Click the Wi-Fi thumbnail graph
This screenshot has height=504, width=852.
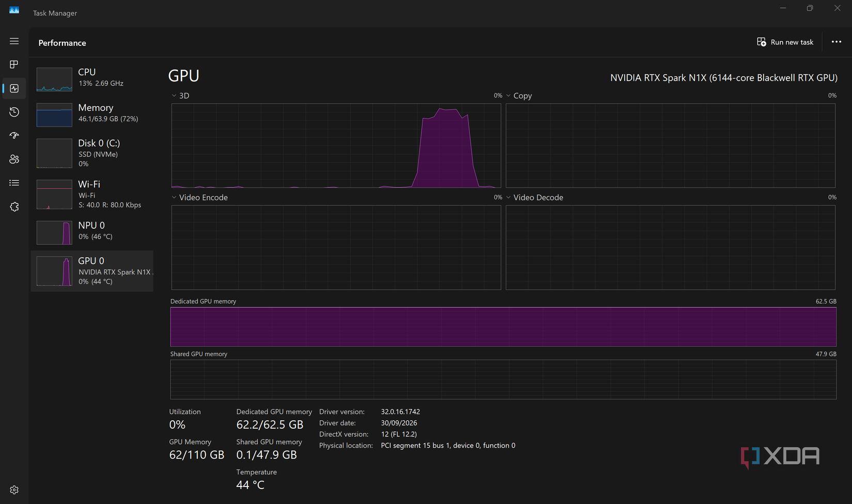(54, 195)
